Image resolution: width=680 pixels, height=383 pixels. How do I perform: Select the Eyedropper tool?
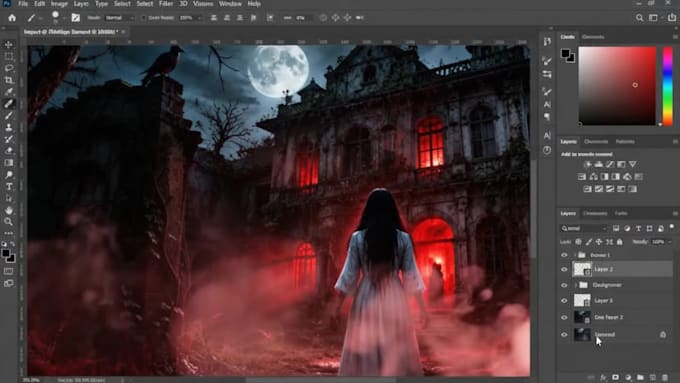pos(9,92)
